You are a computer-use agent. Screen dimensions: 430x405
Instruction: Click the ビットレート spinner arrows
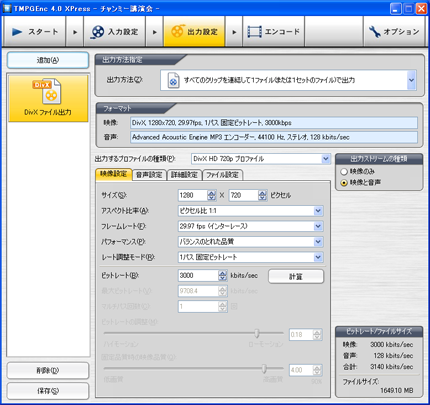223,275
